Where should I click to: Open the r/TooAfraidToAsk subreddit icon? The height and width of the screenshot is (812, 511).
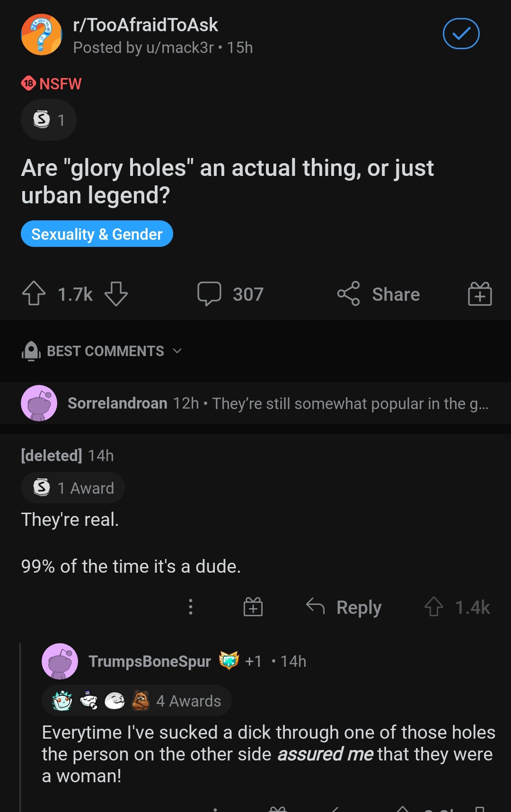pyautogui.click(x=42, y=35)
